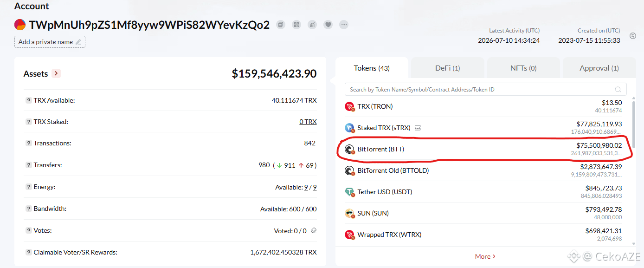This screenshot has width=644, height=268.
Task: Open the Staked TRX (sTRX) token name
Action: (x=384, y=128)
